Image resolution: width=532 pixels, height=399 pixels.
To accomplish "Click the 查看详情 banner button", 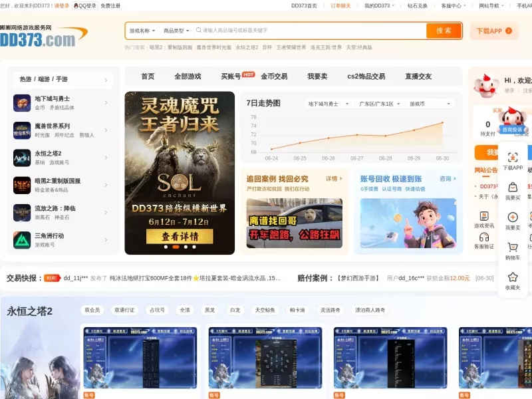I will point(180,236).
